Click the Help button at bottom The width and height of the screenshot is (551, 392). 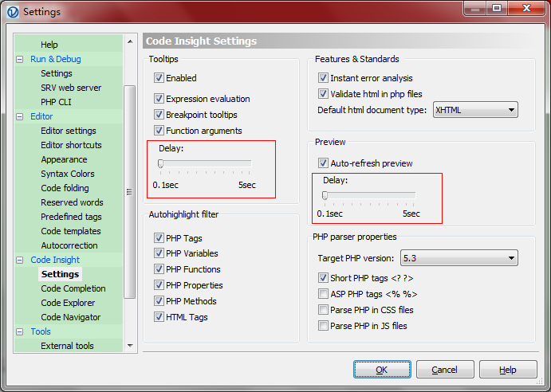tap(508, 370)
